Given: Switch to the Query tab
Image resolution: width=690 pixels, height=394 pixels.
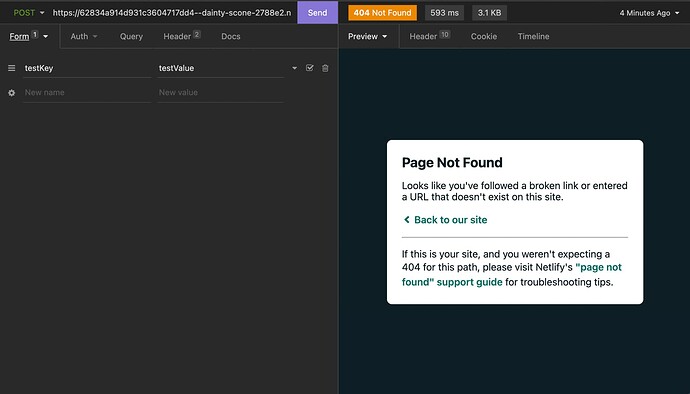Looking at the screenshot, I should coord(131,37).
